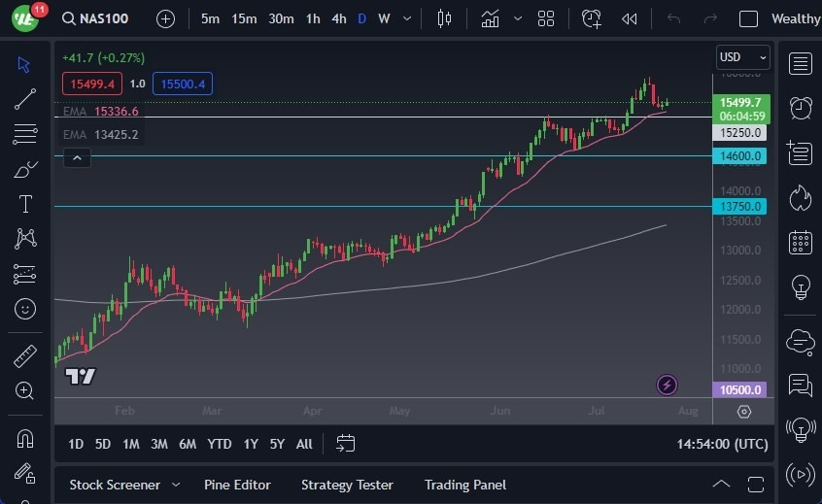Open the USD currency dropdown
This screenshot has width=822, height=504.
coord(743,57)
